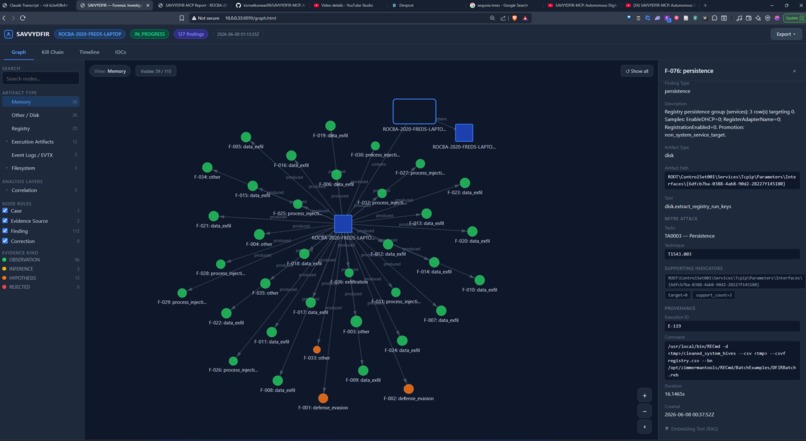Open the Video details YouTube Studio browser tab
806x441 pixels.
pyautogui.click(x=344, y=5)
